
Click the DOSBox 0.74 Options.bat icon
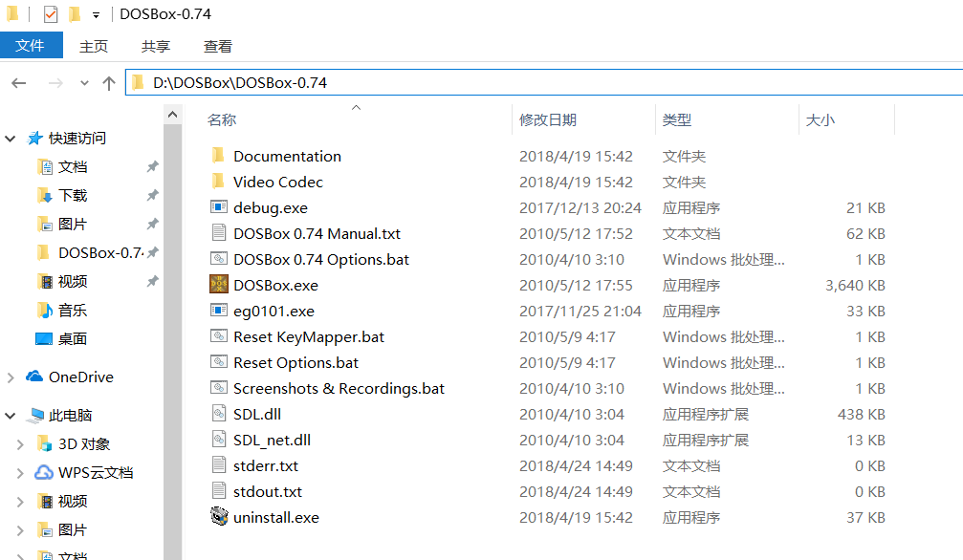219,259
